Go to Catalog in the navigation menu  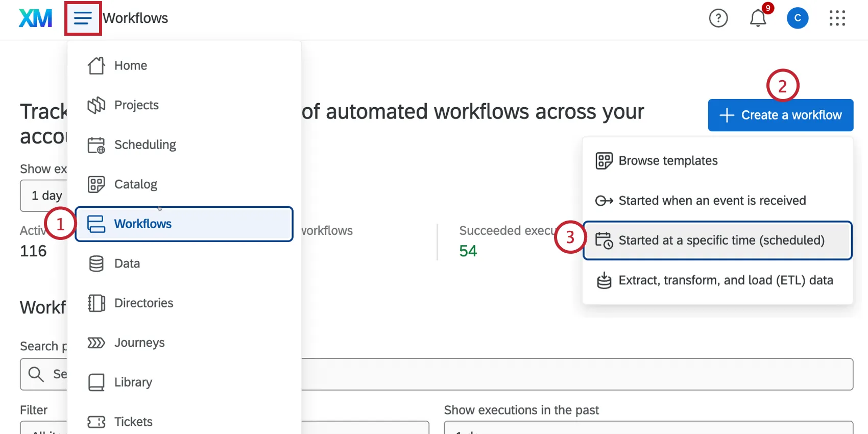(x=136, y=184)
